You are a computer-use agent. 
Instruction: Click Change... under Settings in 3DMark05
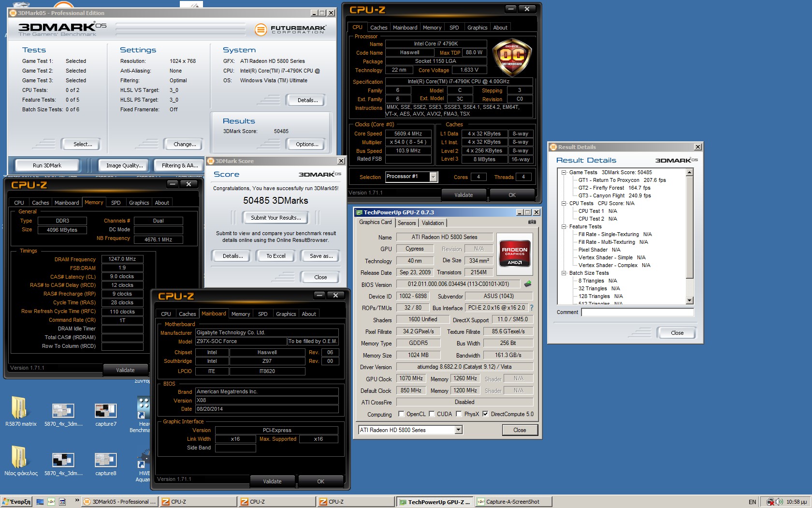coord(185,144)
